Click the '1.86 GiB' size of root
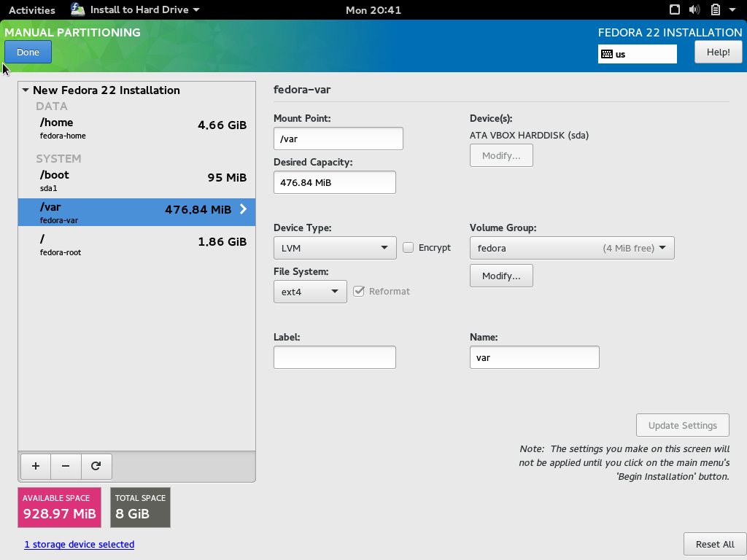Screen dimensions: 747x560 [x=222, y=242]
